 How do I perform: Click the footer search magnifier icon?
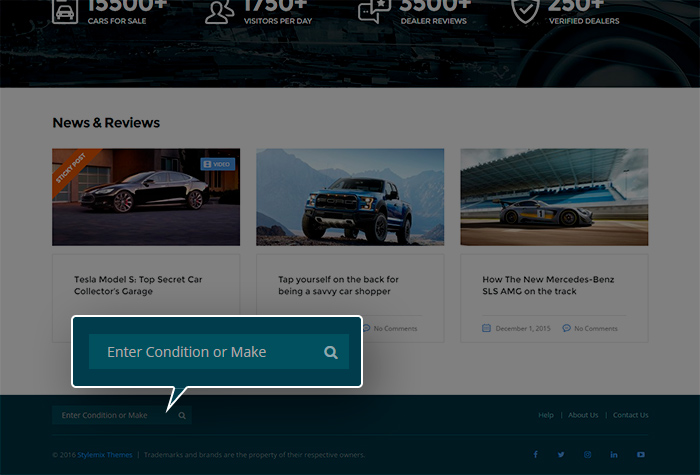[182, 415]
